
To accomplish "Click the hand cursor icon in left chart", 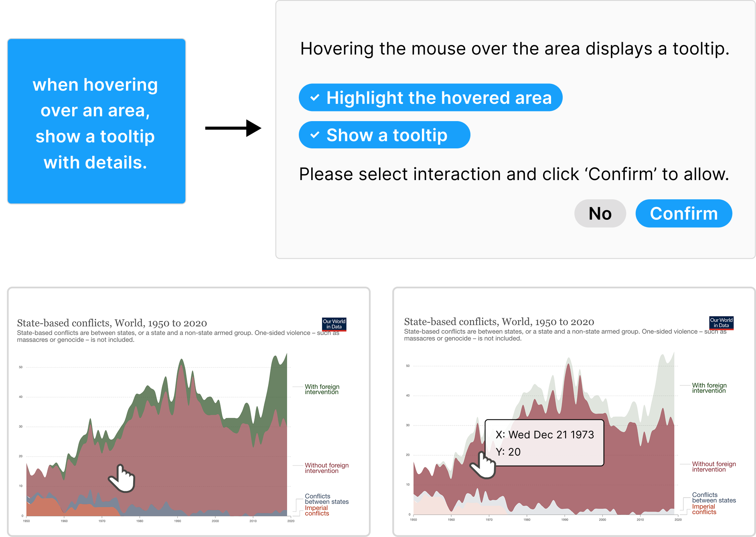I will coord(122,478).
